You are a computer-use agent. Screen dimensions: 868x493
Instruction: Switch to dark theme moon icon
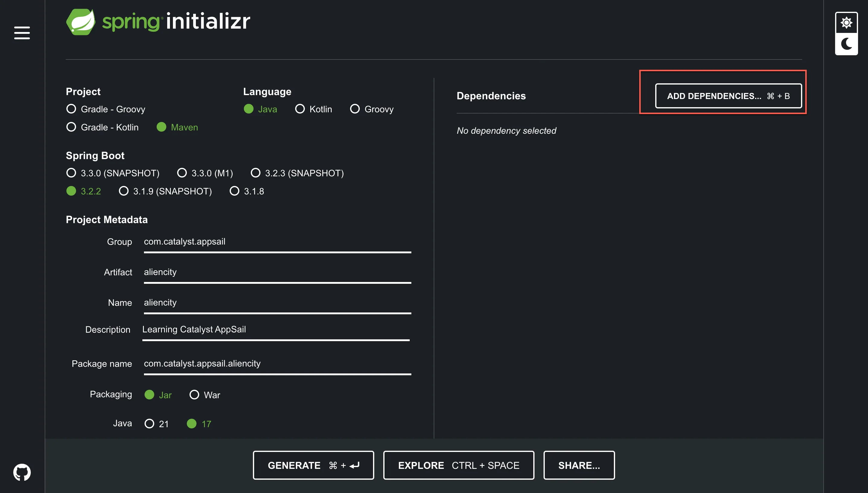846,44
